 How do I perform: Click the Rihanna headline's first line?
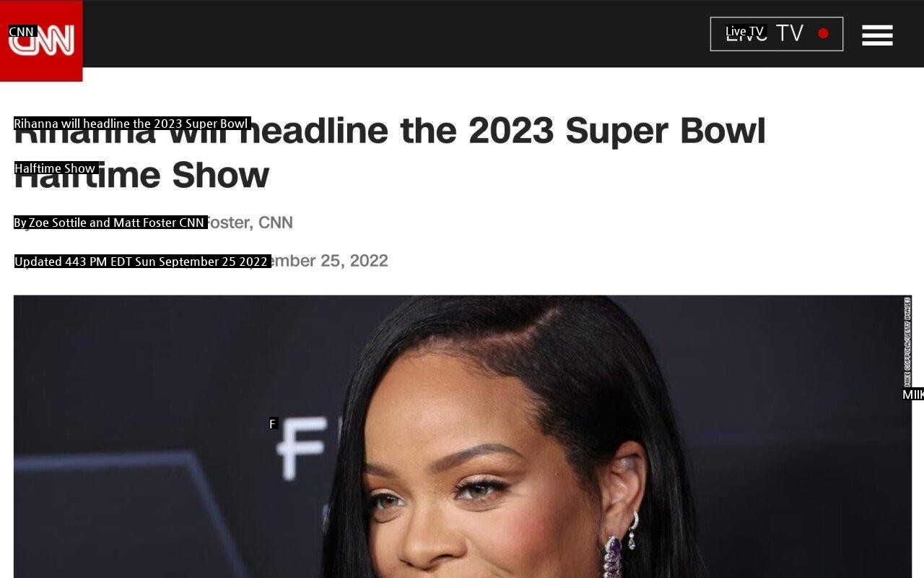pos(390,131)
